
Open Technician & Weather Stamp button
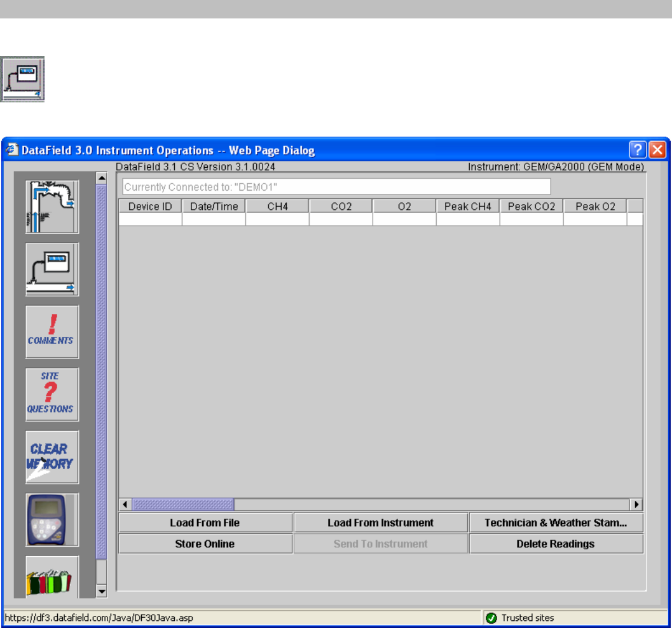[556, 522]
